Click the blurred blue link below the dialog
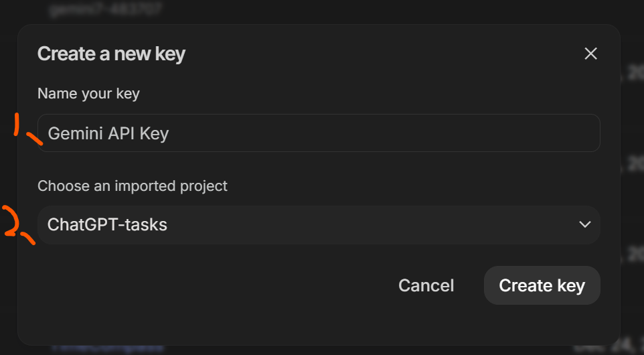 click(107, 348)
